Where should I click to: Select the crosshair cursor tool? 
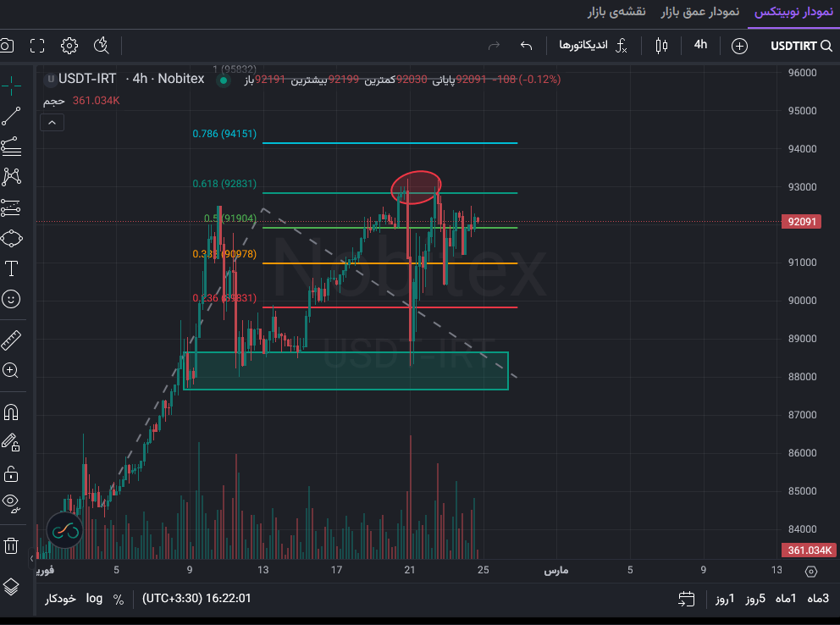tap(11, 86)
